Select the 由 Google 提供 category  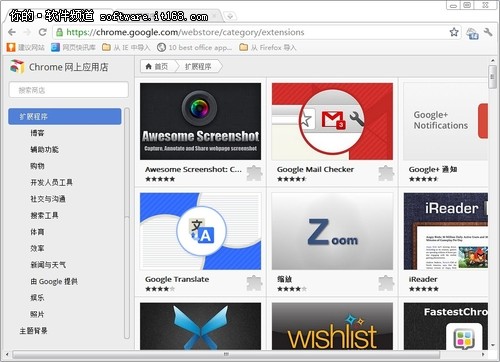click(x=54, y=281)
